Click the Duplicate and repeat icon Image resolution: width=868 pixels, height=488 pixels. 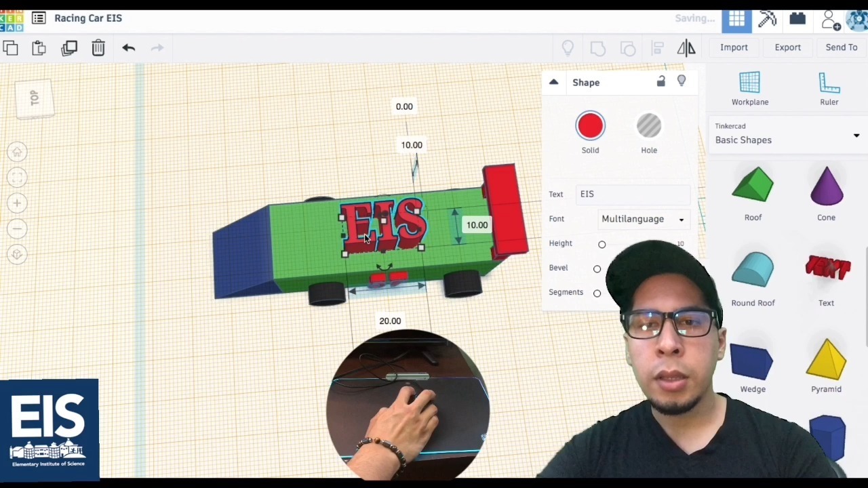(69, 47)
